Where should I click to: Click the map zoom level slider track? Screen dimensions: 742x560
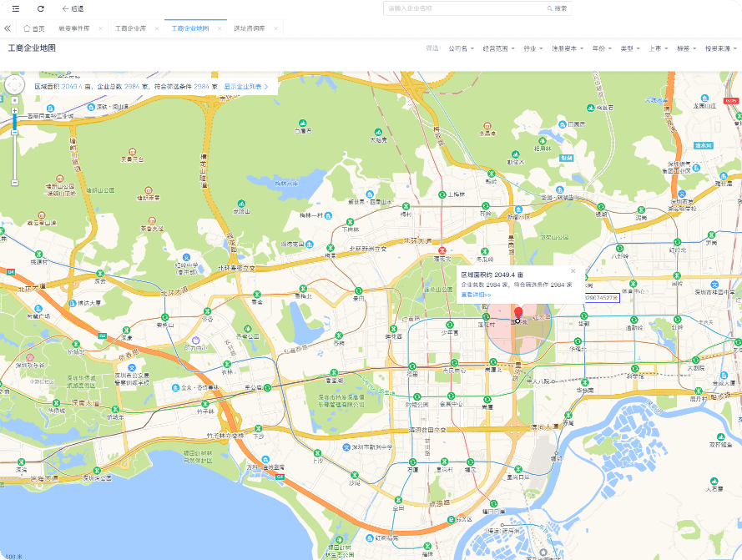pos(15,147)
